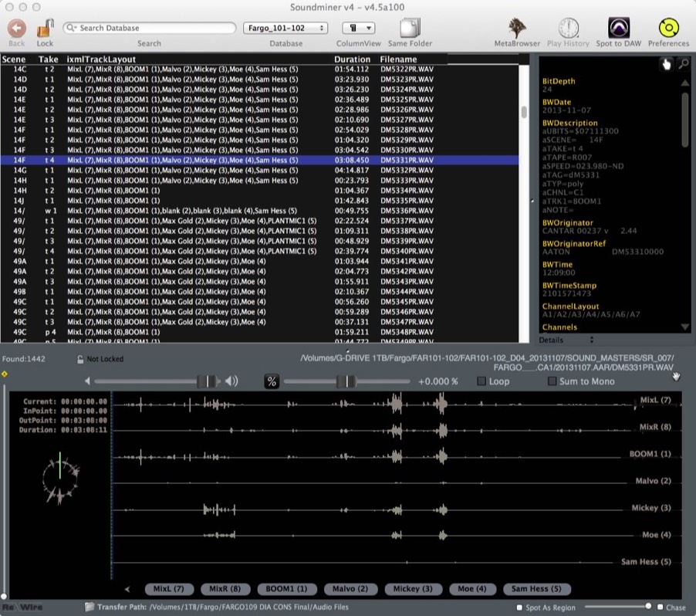Toggle Moe (4) channel button
This screenshot has width=696, height=616.
[x=472, y=589]
